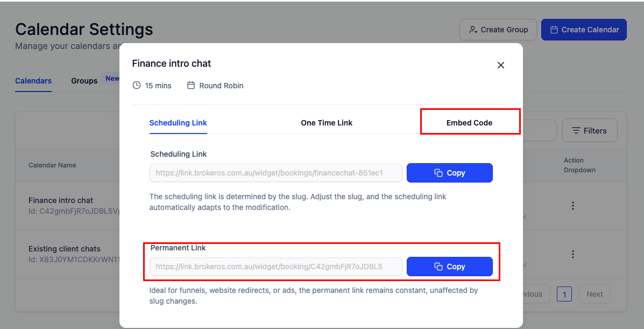Open the three-dot menu for Existing client chats row
This screenshot has width=644, height=329.
pyautogui.click(x=573, y=254)
